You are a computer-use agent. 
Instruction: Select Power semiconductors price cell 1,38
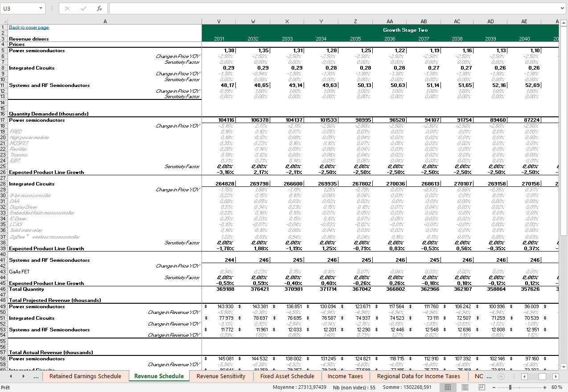(219, 50)
